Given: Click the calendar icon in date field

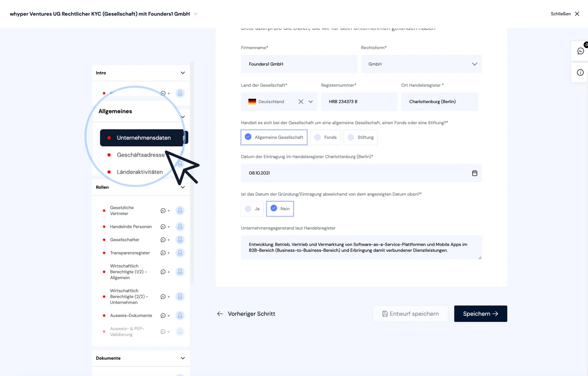Looking at the screenshot, I should [x=475, y=173].
